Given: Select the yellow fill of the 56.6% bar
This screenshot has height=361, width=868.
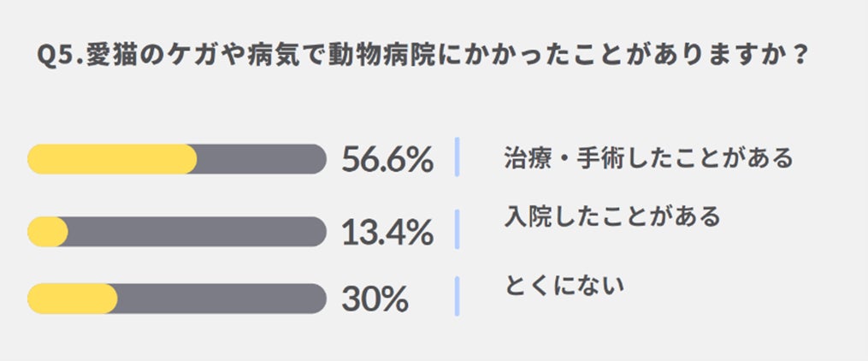Looking at the screenshot, I should point(112,159).
